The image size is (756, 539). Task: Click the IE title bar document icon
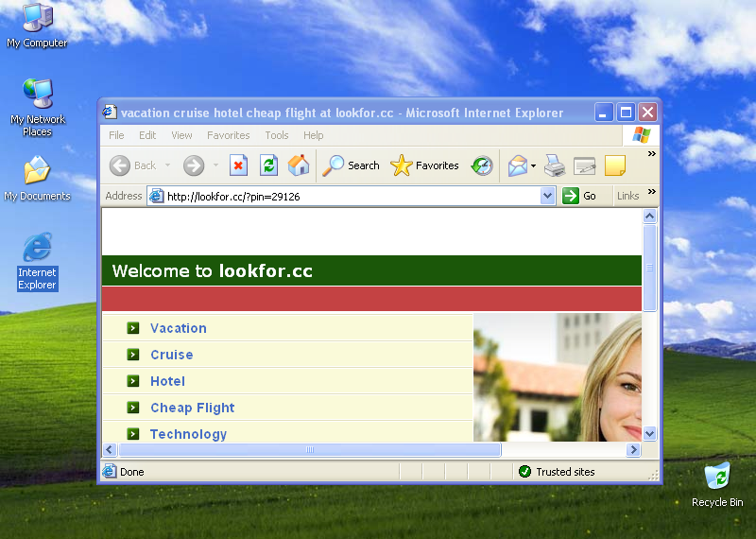click(110, 113)
